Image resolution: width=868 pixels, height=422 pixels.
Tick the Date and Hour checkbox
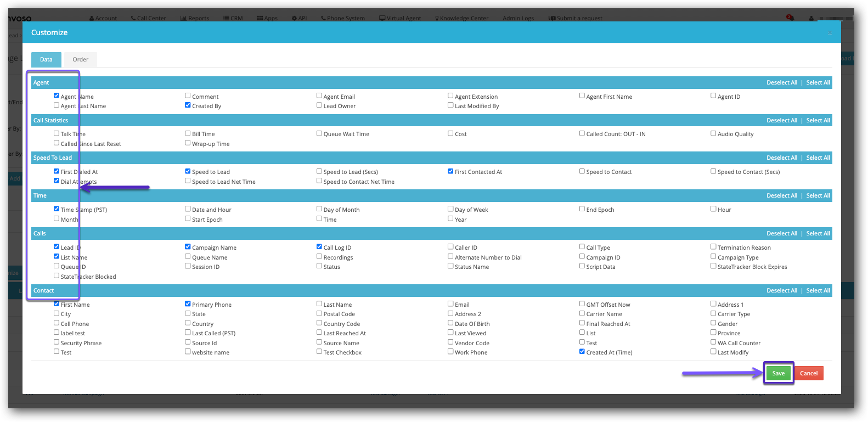[x=188, y=209]
